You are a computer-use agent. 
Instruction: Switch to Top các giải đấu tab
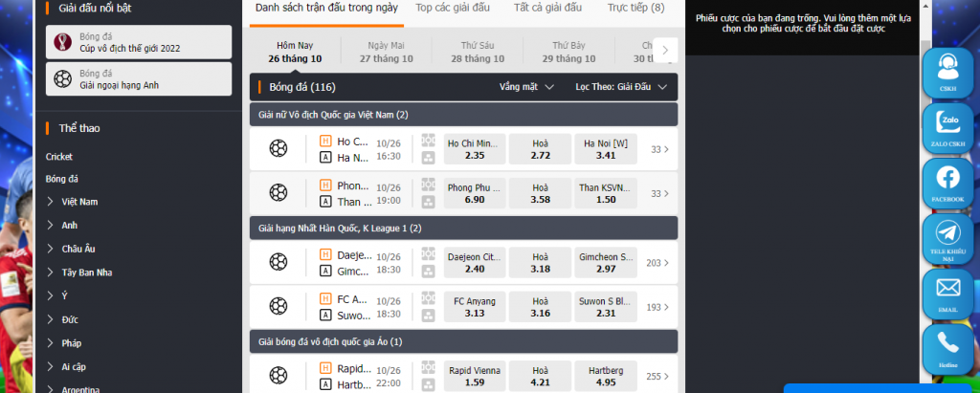click(x=453, y=8)
